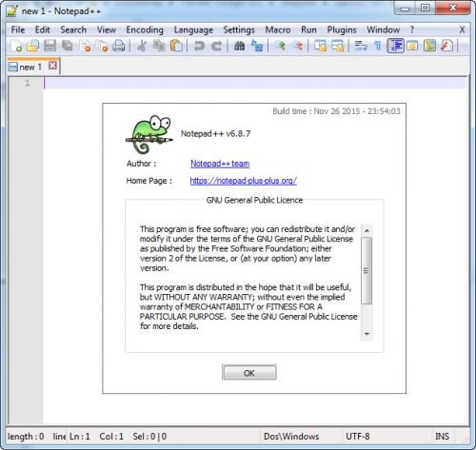The width and height of the screenshot is (476, 450).
Task: Toggle Show All Characters pilcrow icon
Action: coord(378,46)
